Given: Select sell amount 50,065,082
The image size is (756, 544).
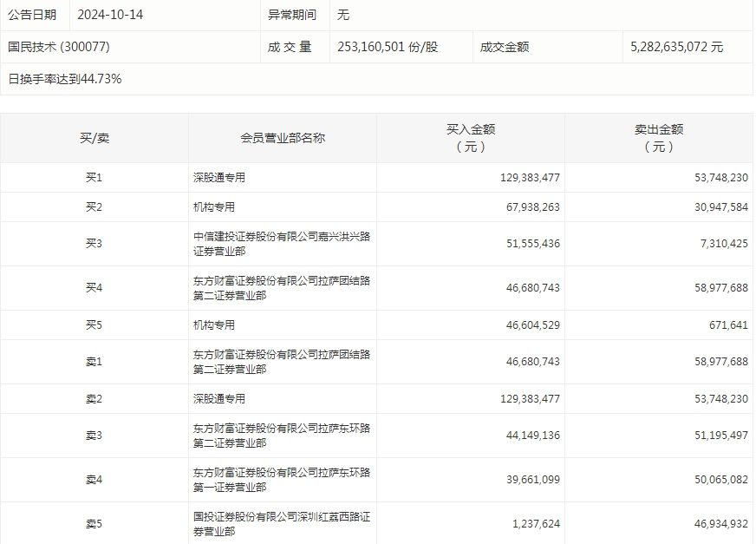Looking at the screenshot, I should point(721,480).
